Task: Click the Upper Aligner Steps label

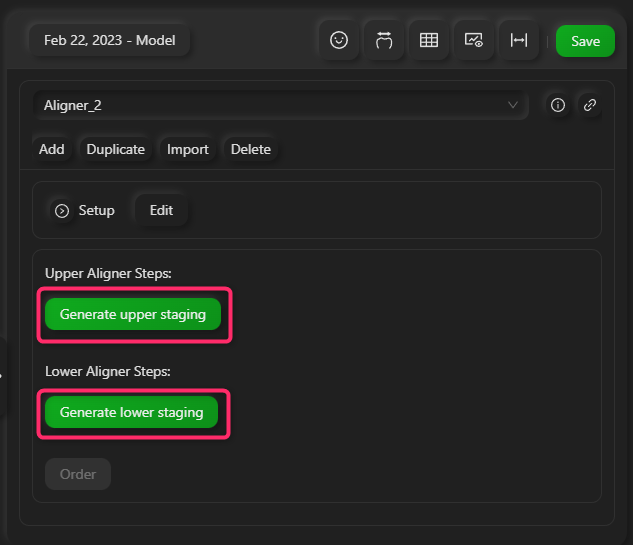Action: click(x=108, y=273)
